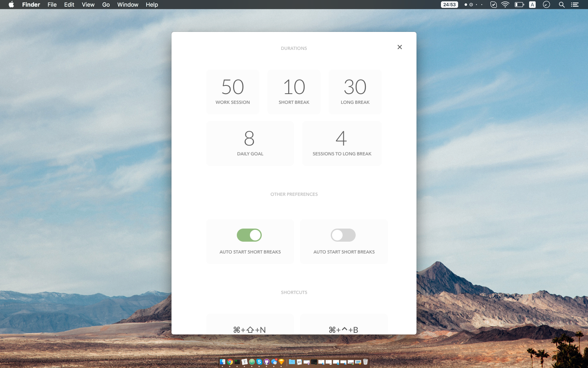588x368 pixels.
Task: Edit the Daily Goal value of 8
Action: (x=250, y=144)
